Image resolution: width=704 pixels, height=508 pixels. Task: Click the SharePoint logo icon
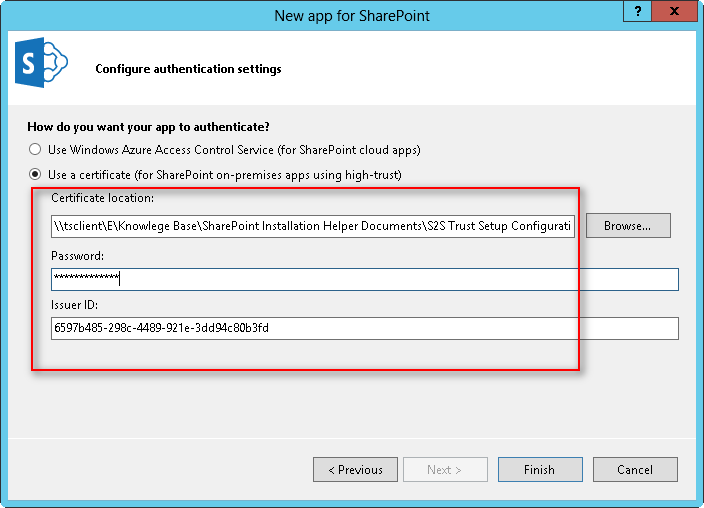41,65
